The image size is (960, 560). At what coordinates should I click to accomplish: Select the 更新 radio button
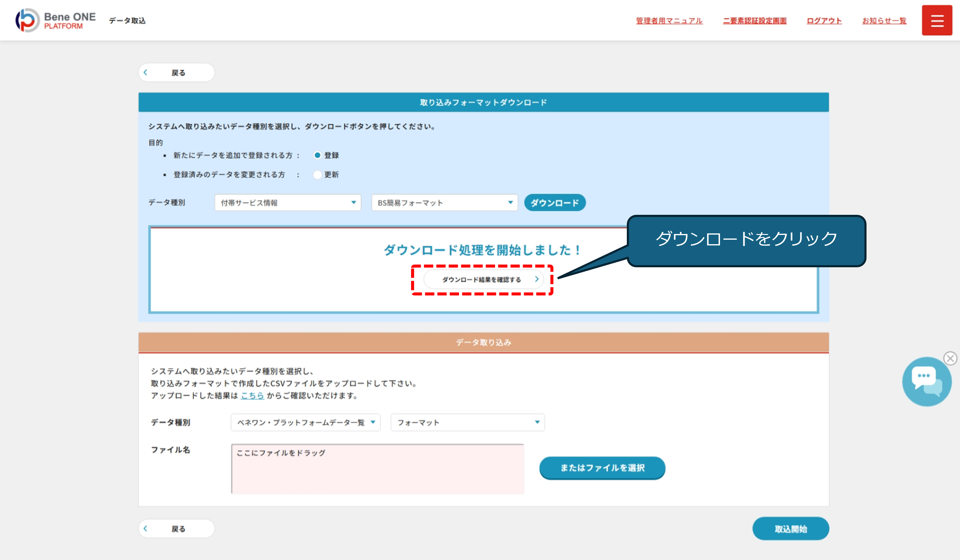click(317, 174)
